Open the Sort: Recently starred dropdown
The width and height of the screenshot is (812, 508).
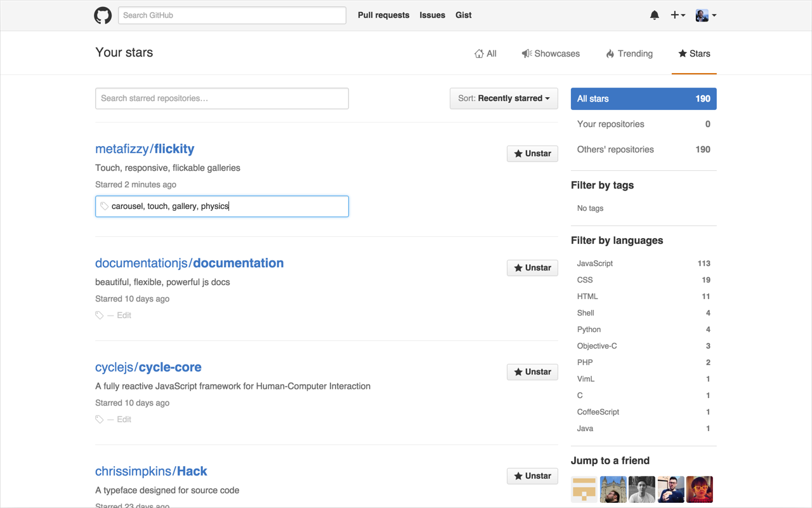point(503,98)
